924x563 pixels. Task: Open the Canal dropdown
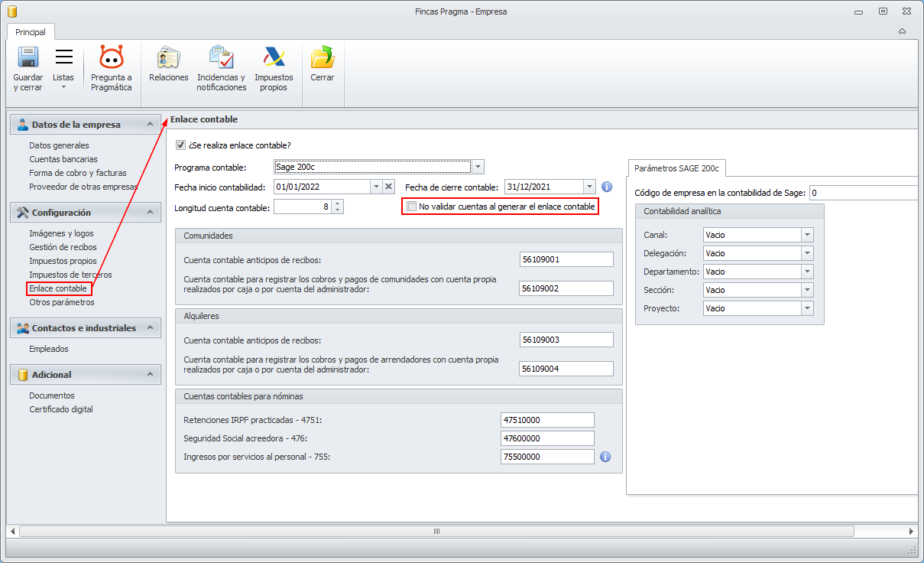pyautogui.click(x=807, y=235)
